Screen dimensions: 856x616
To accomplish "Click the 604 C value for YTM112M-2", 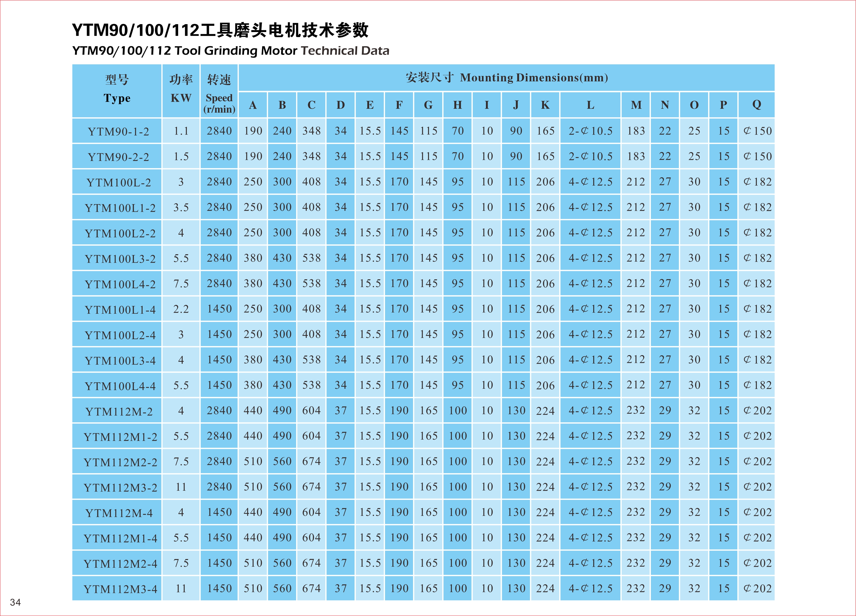I will (311, 411).
